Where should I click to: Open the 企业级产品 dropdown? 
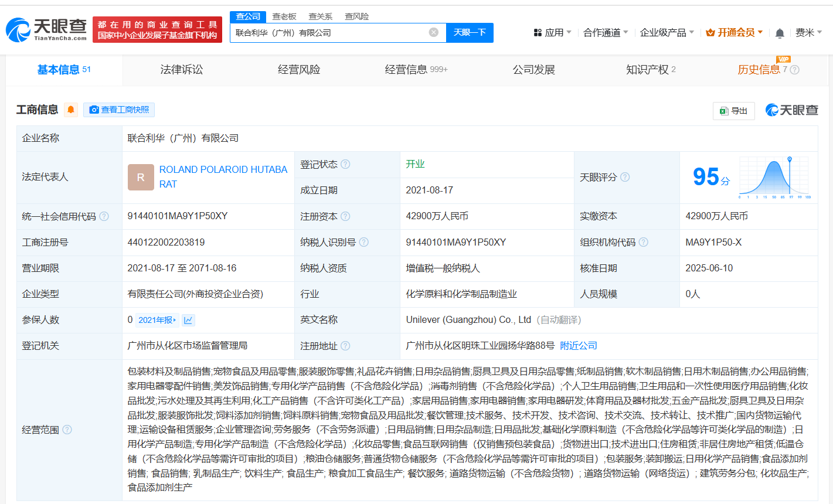coord(667,33)
